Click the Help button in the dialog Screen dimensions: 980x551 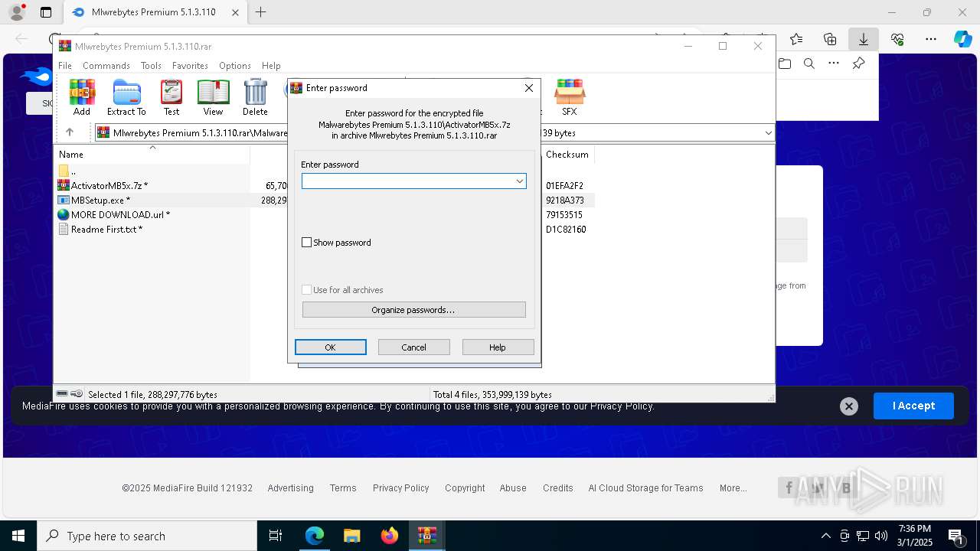pyautogui.click(x=498, y=347)
